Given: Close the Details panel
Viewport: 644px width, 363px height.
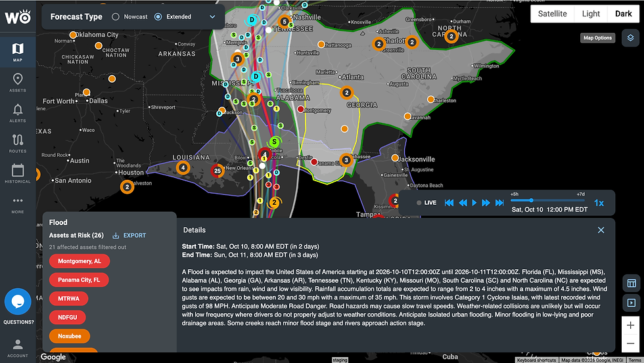Looking at the screenshot, I should click(601, 230).
